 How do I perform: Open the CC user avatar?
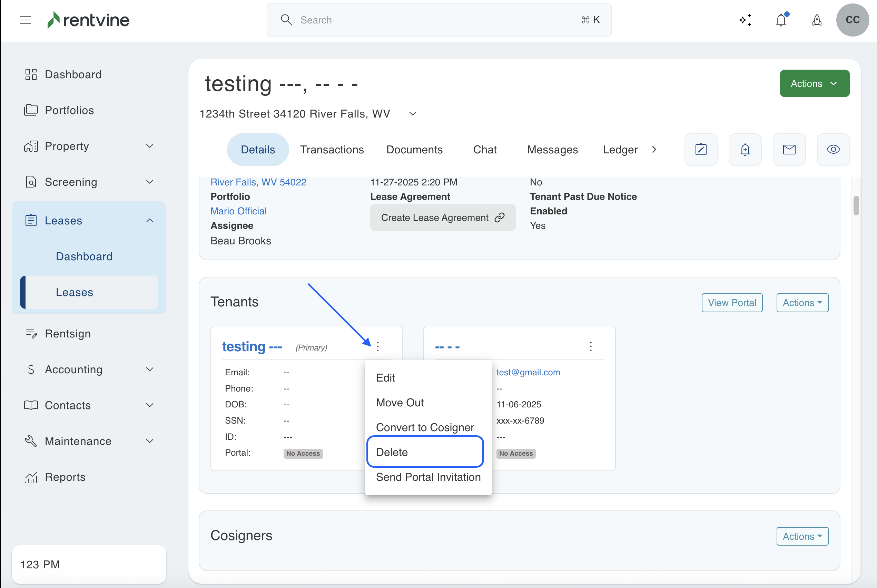pyautogui.click(x=853, y=20)
